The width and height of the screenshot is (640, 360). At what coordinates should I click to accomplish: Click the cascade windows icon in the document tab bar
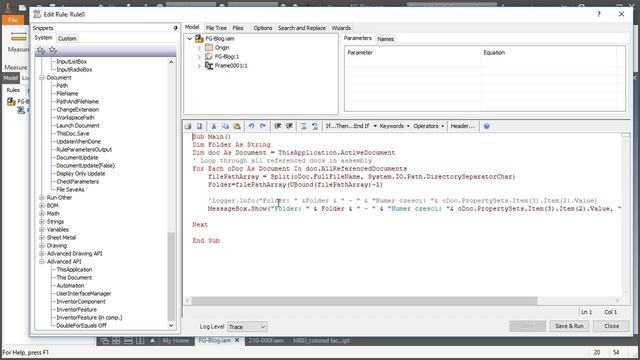coord(105,340)
